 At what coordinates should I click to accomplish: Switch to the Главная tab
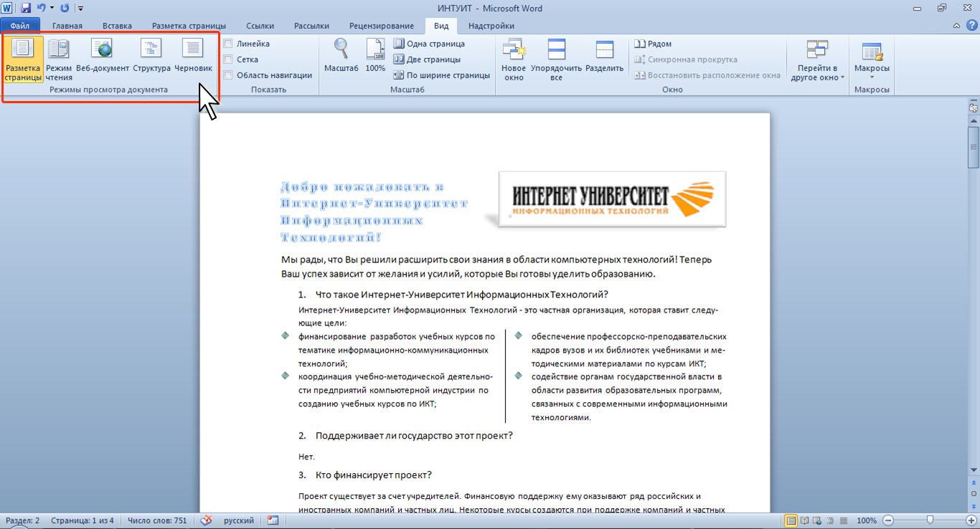[x=67, y=26]
